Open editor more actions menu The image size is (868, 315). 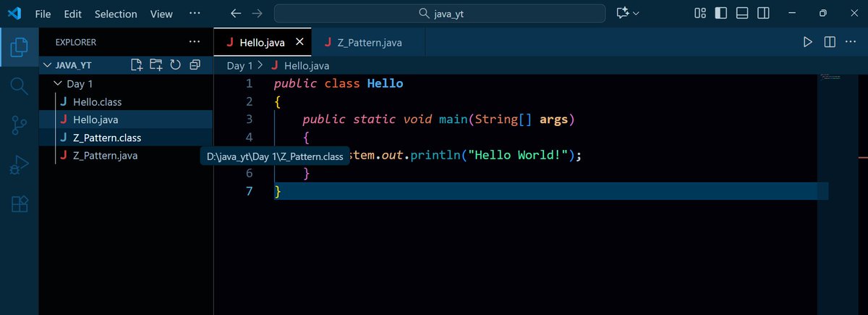(x=851, y=42)
